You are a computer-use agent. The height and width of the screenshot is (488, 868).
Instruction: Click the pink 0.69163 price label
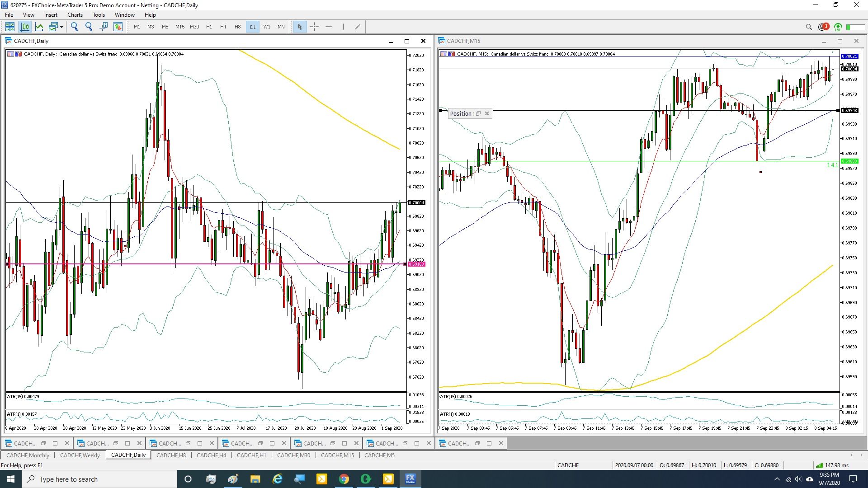tap(416, 264)
